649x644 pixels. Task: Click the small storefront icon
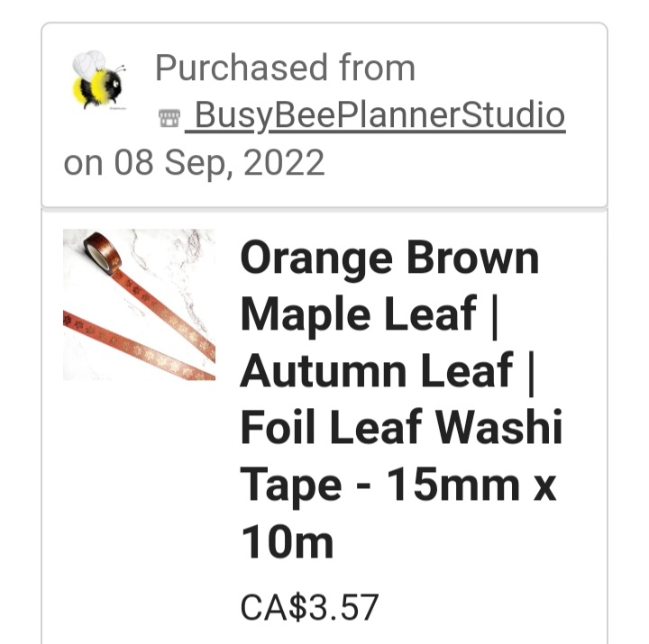pos(169,117)
